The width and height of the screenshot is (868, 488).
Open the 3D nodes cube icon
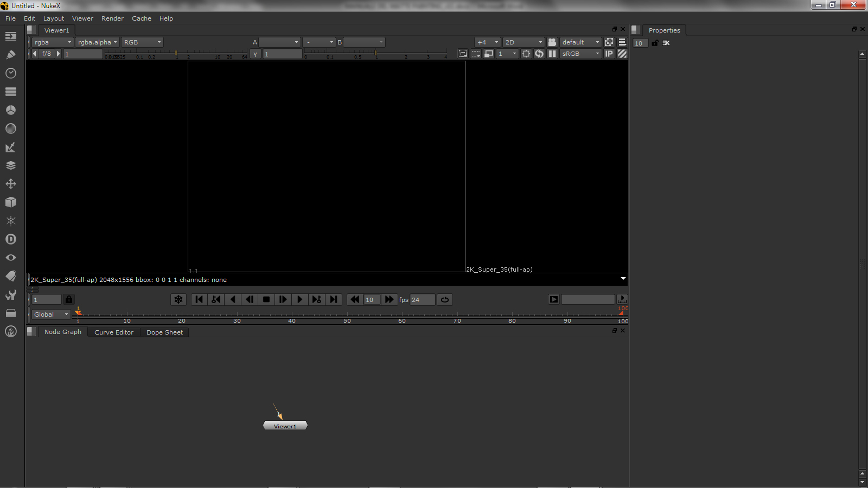(x=10, y=202)
